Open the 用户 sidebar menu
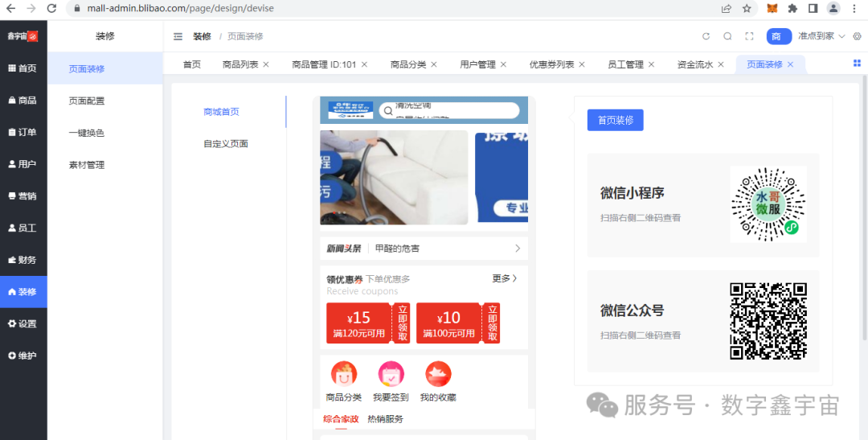Screen dimensions: 868x440 click(23, 164)
